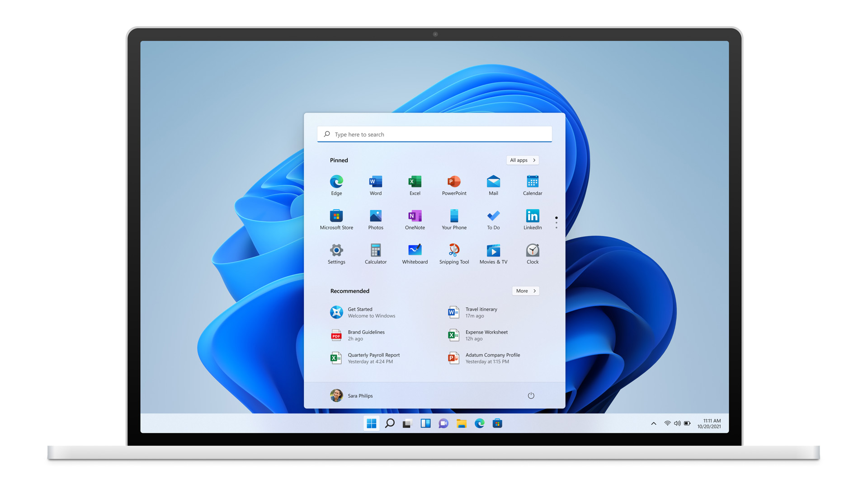Click More recommended items
868x488 pixels.
pos(524,291)
